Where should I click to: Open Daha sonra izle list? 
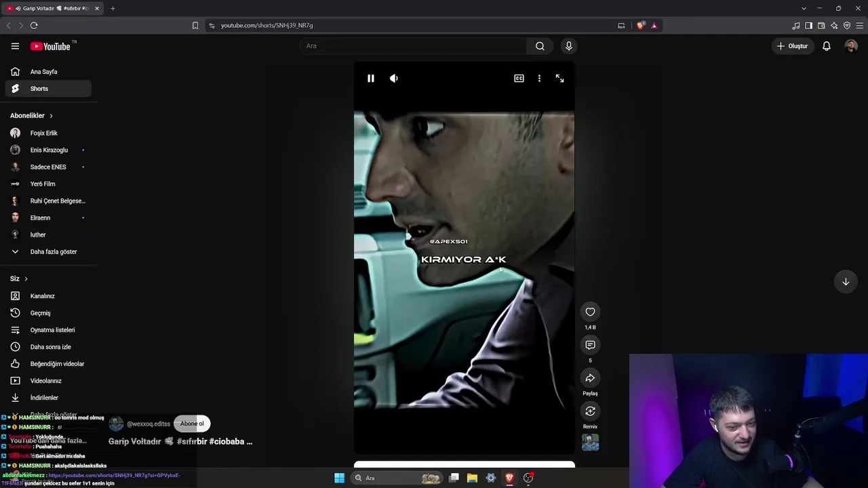click(x=48, y=347)
